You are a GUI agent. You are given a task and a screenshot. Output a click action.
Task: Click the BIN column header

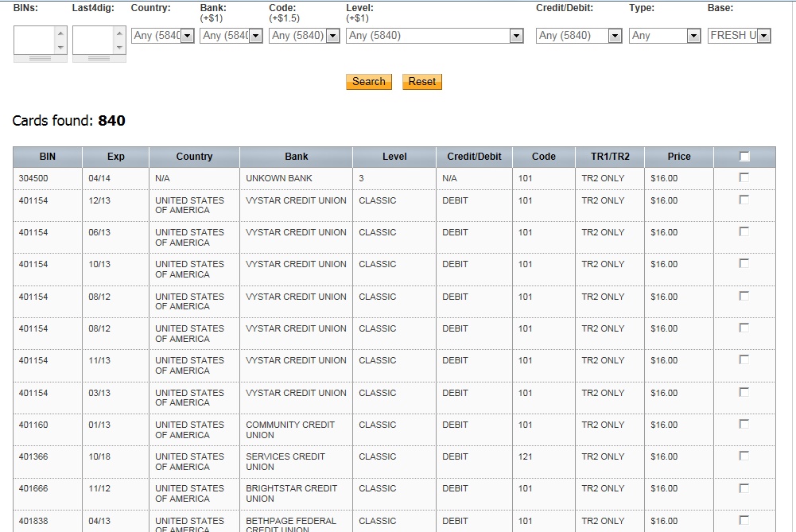(x=47, y=157)
